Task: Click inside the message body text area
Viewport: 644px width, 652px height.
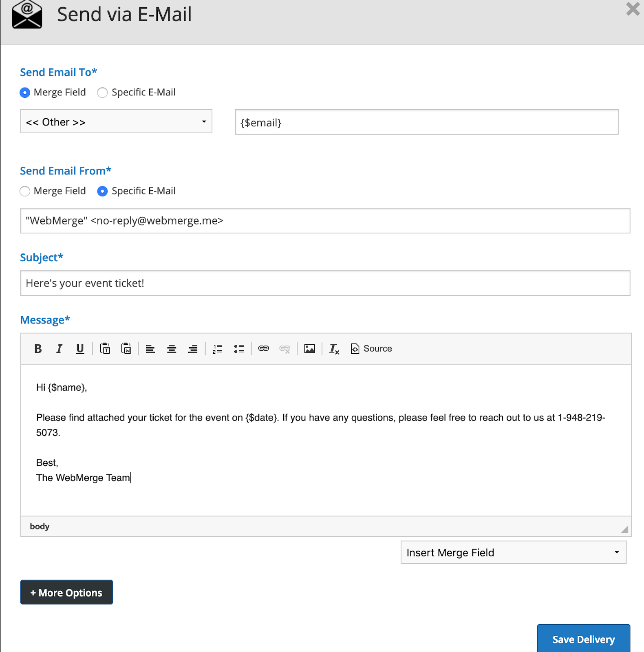Action: click(326, 441)
